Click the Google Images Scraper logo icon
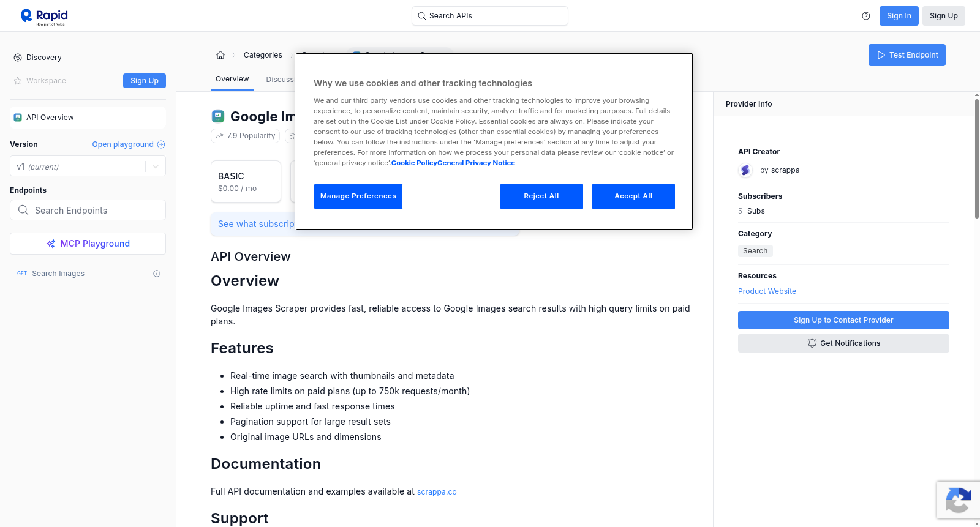 pyautogui.click(x=218, y=116)
